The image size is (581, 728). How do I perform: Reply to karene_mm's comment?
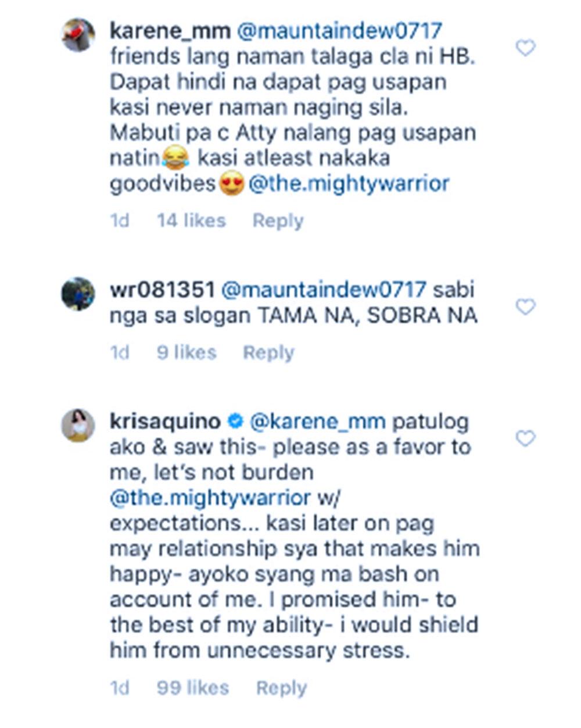point(278,221)
